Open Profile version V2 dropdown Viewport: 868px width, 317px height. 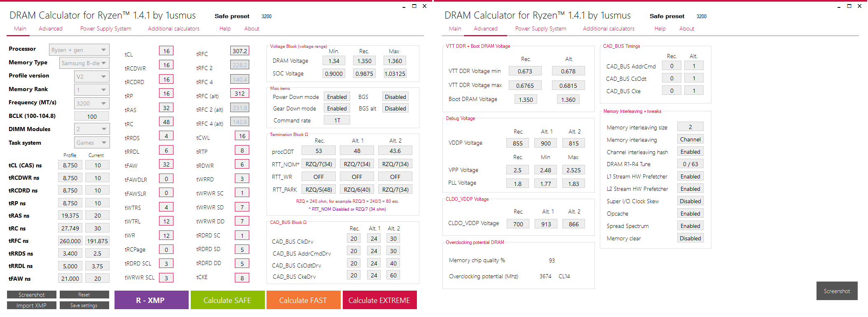(x=92, y=77)
